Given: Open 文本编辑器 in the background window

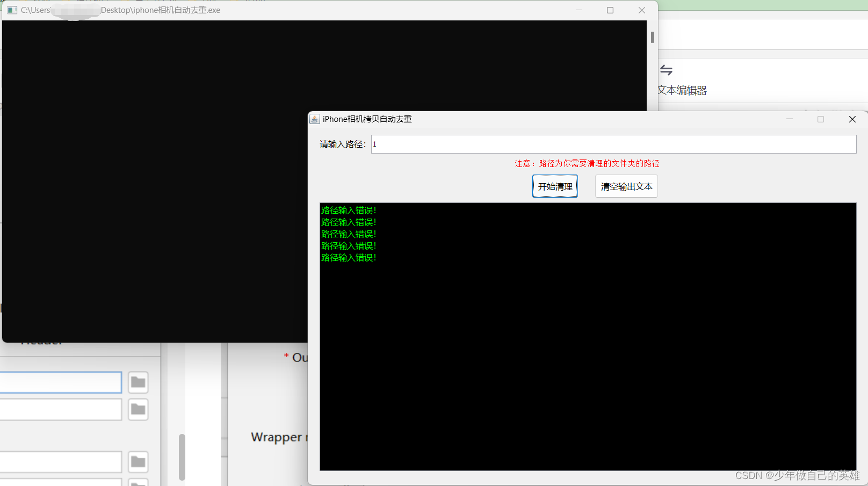Looking at the screenshot, I should (682, 90).
